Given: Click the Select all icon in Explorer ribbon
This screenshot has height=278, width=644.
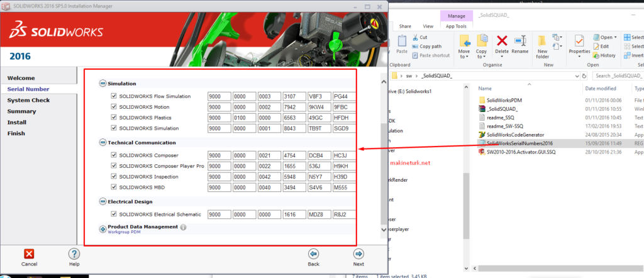Looking at the screenshot, I should coord(627,37).
